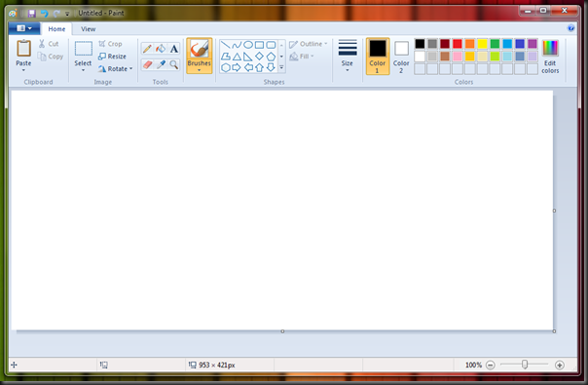Click the Cut button
This screenshot has width=588, height=385.
tap(49, 44)
